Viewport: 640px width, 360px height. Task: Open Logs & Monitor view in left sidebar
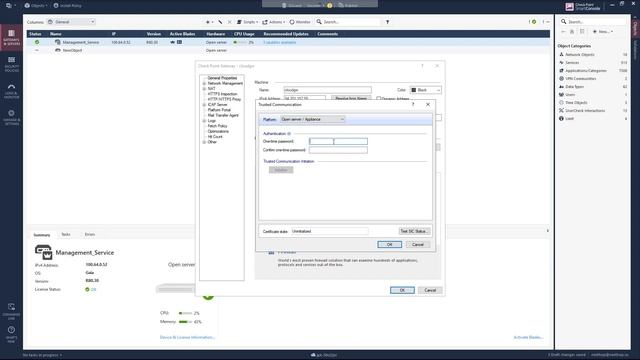[x=11, y=91]
